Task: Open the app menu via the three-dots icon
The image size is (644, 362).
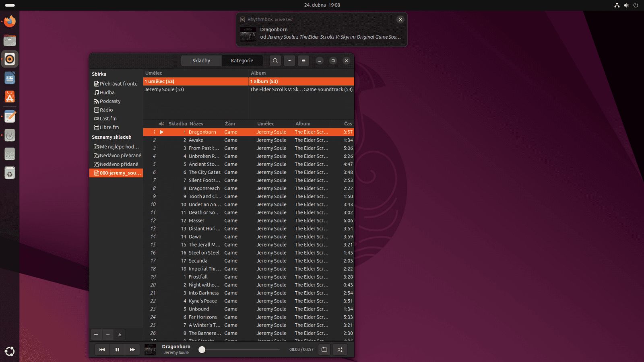Action: point(289,60)
